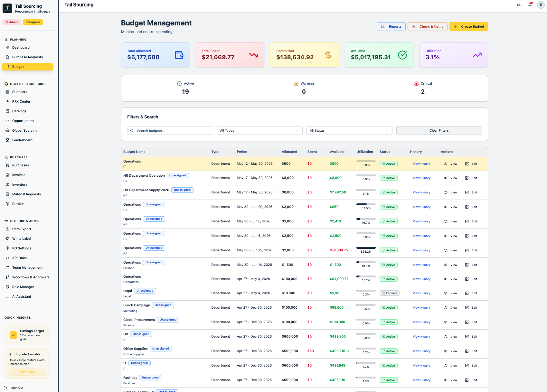
Task: Click the Clear Filters button
Action: tap(439, 130)
